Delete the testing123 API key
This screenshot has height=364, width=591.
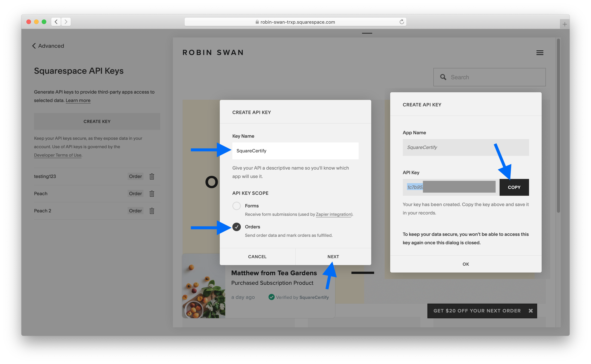[152, 176]
